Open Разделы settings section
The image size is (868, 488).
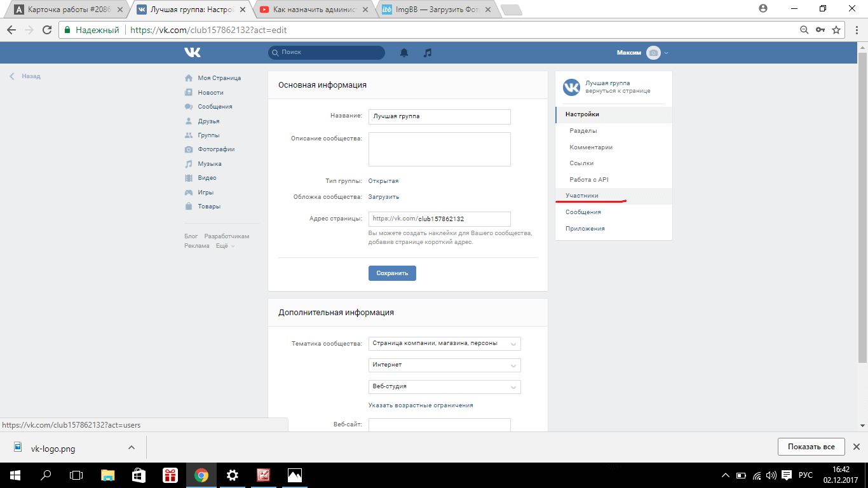pos(613,131)
